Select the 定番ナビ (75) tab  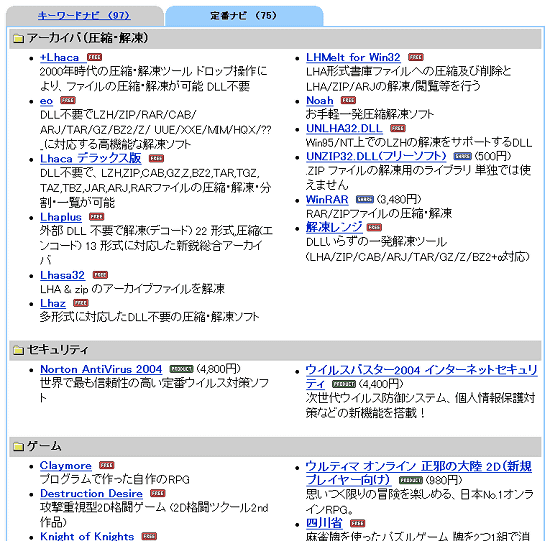(244, 16)
